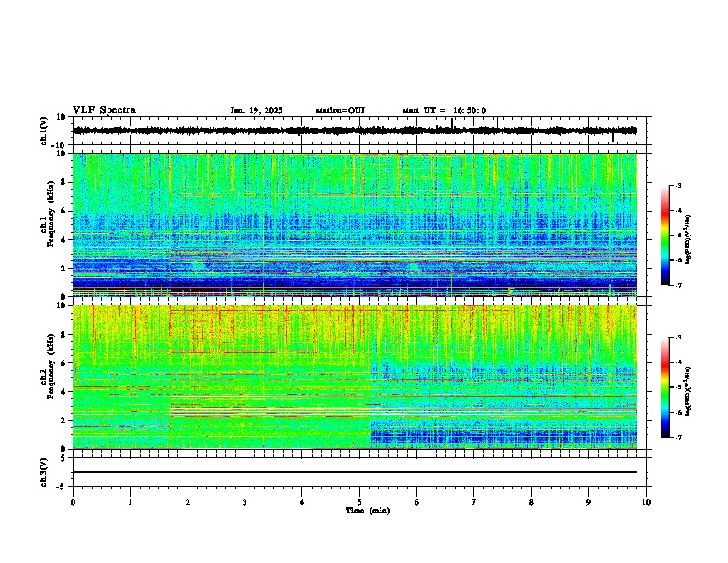Click the "station=OUI" header label

[340, 110]
